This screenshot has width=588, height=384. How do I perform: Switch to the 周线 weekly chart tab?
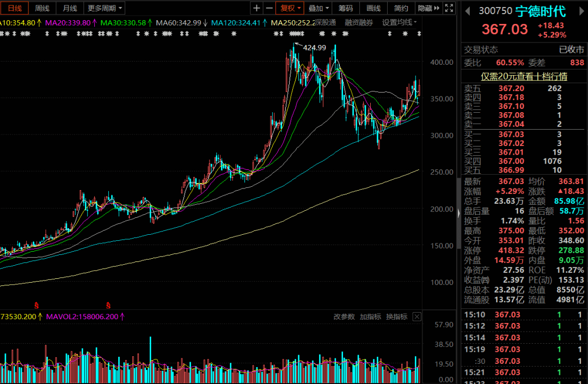42,8
